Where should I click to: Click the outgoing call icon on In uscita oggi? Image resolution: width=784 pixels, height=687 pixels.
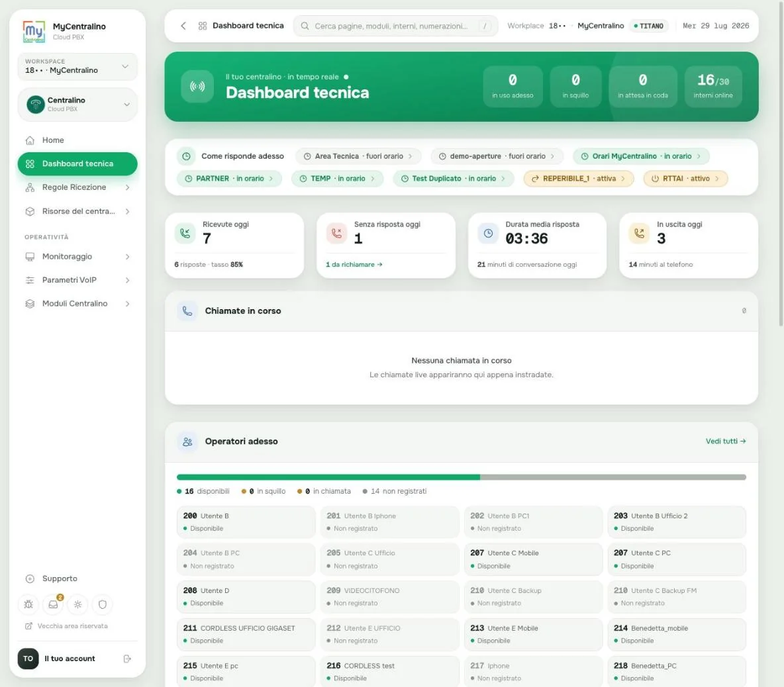click(x=639, y=234)
